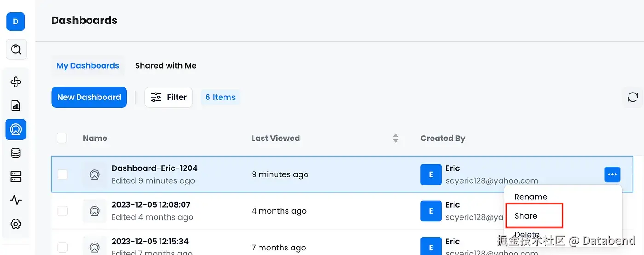This screenshot has width=644, height=255.
Task: Choose Share from the context menu
Action: (526, 216)
